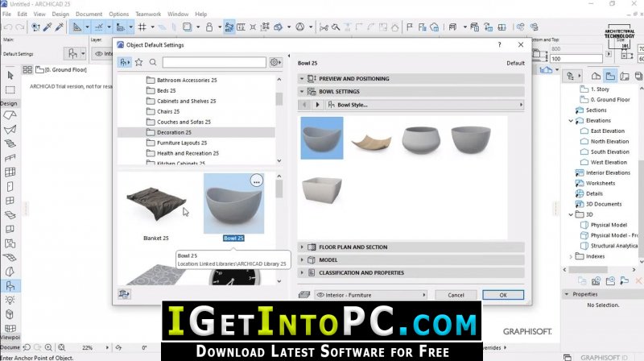644x361 pixels.
Task: Expand the Model panel
Action: tap(302, 259)
